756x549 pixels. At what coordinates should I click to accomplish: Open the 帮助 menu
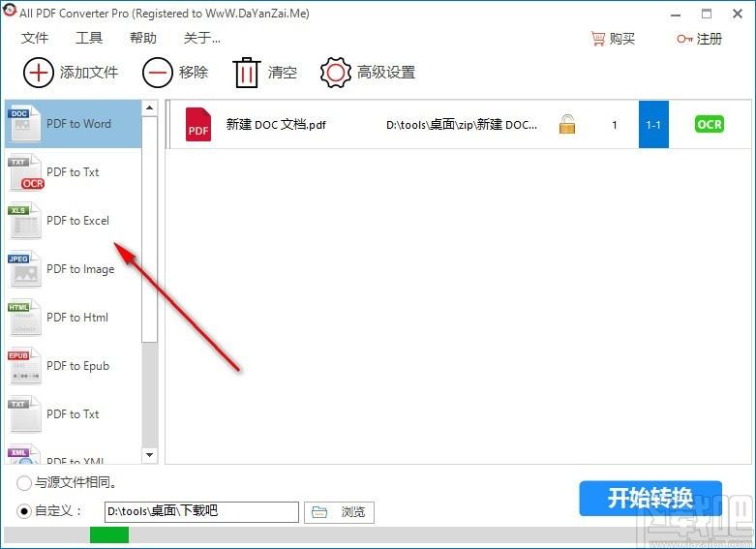click(x=142, y=38)
